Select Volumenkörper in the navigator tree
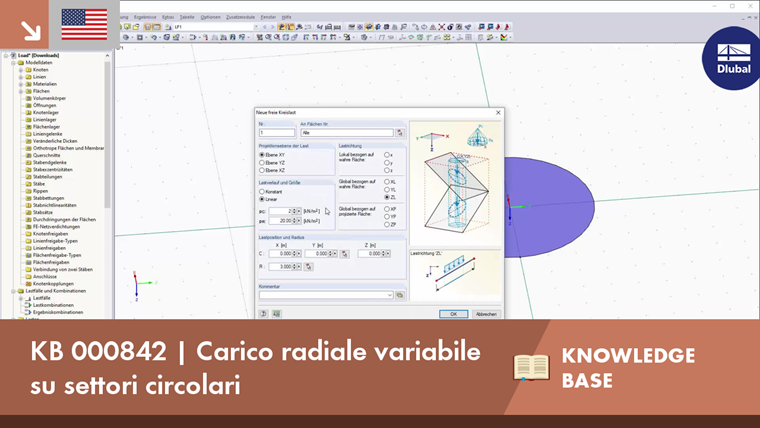Image resolution: width=760 pixels, height=428 pixels. pos(49,98)
